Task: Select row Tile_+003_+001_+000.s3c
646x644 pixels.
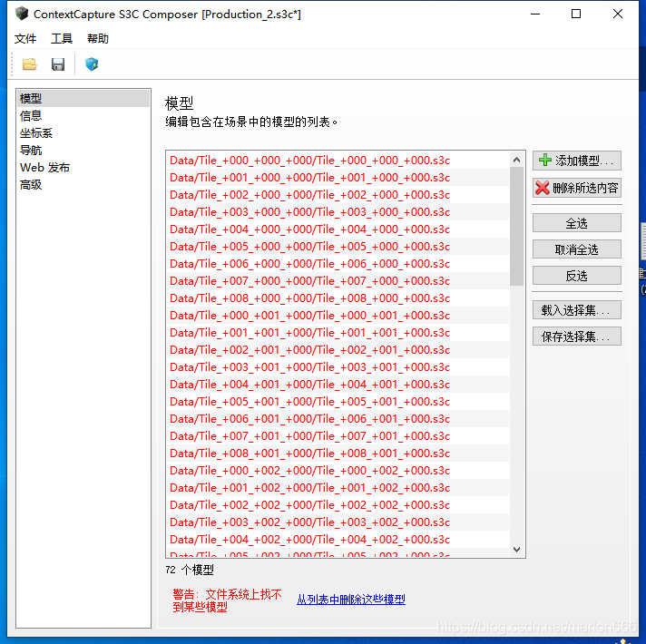Action: tap(338, 367)
